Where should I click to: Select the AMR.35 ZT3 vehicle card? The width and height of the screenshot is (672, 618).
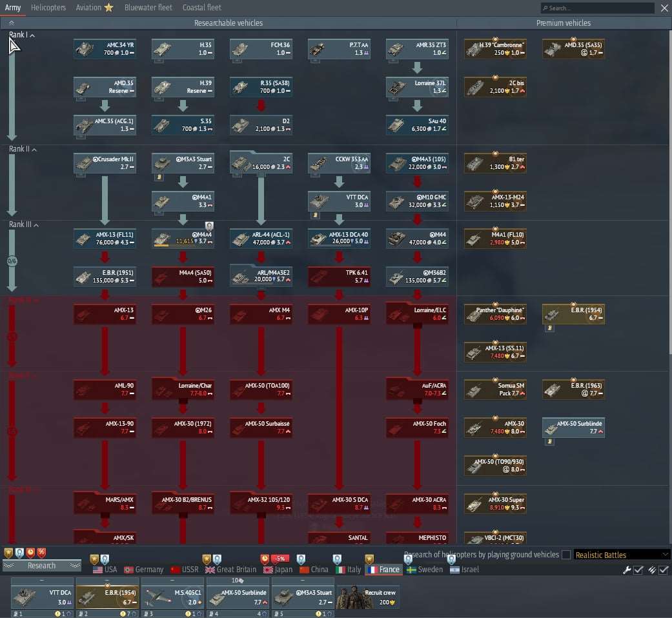(417, 49)
